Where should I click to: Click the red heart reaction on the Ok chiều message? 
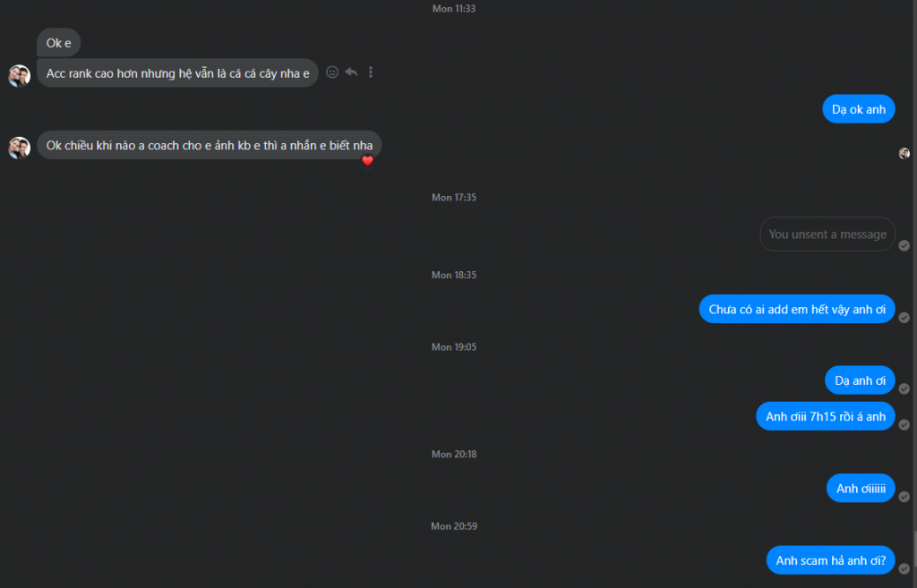[367, 160]
